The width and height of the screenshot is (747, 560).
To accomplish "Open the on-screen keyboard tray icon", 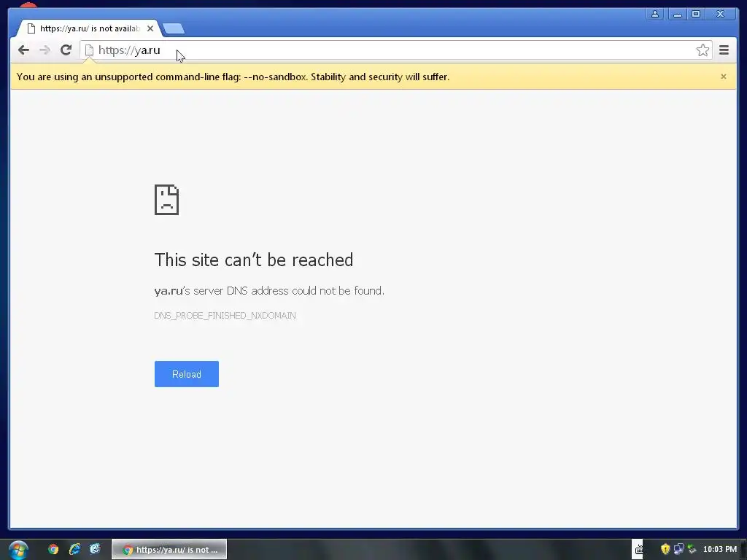I will pyautogui.click(x=639, y=550).
